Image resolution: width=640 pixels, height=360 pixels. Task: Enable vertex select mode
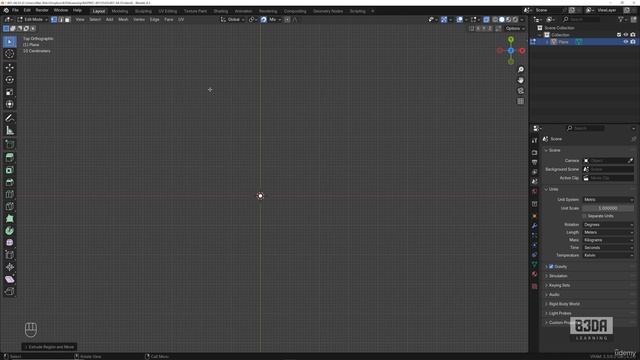pos(54,20)
